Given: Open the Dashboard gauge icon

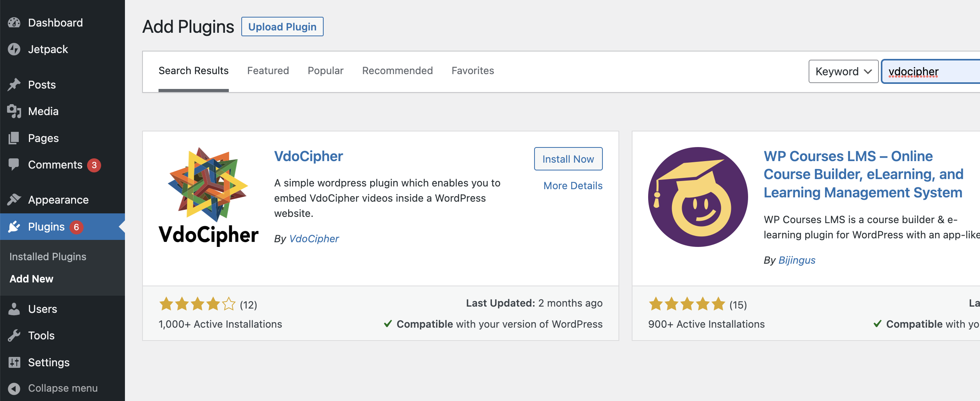Looking at the screenshot, I should point(14,23).
